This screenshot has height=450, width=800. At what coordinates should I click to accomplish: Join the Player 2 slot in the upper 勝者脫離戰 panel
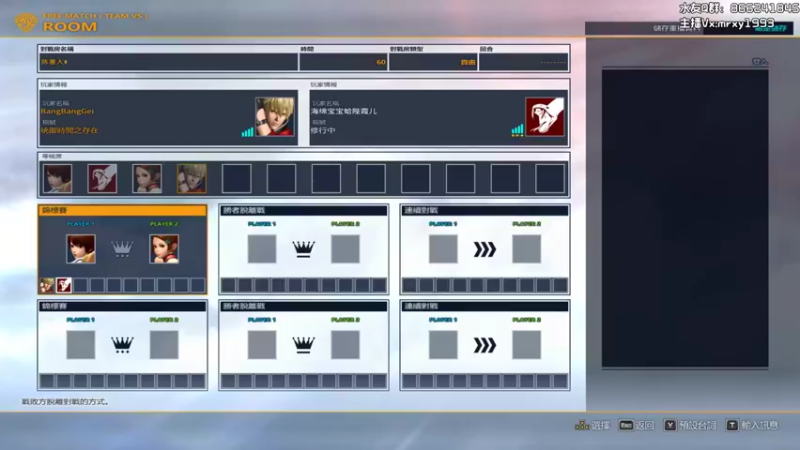click(x=345, y=249)
